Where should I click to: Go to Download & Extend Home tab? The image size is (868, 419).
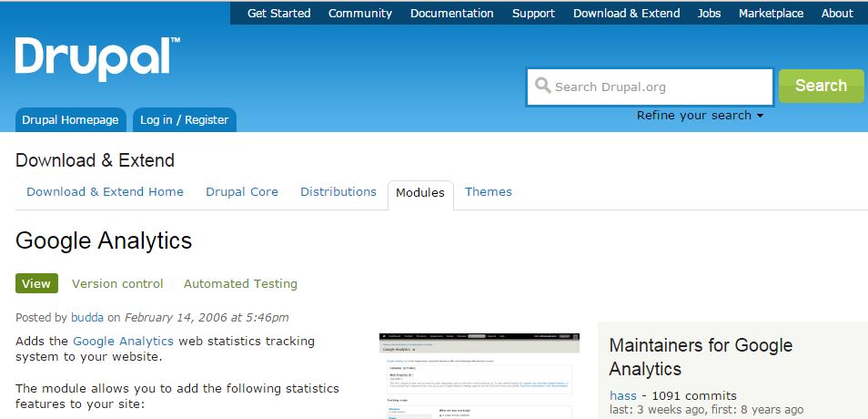pyautogui.click(x=106, y=192)
